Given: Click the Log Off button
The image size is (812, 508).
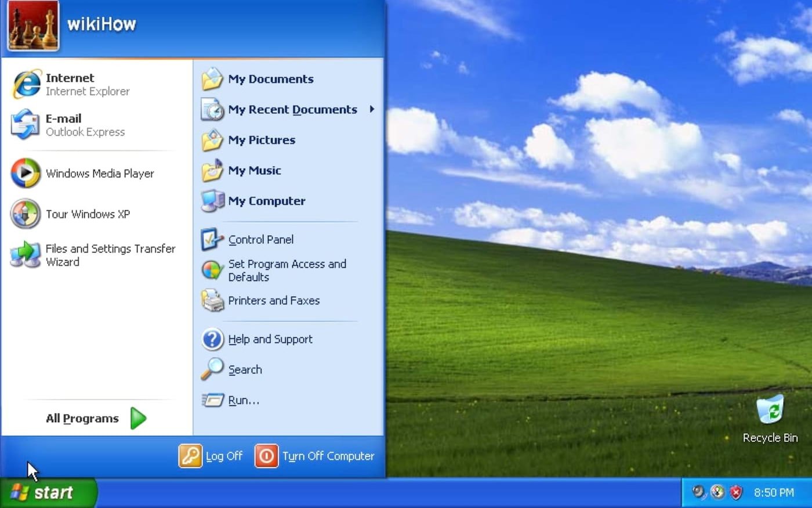Looking at the screenshot, I should click(x=211, y=456).
